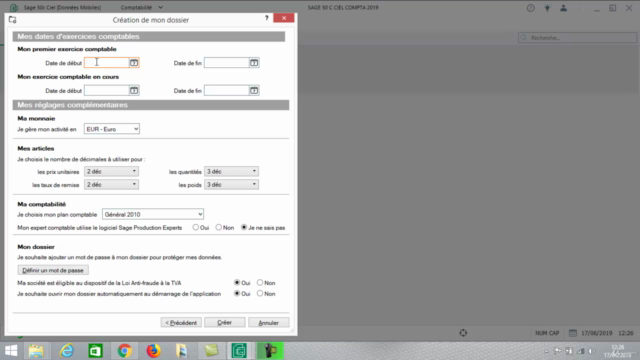Viewport: 640px width, 360px height.
Task: Open the prix unitaires decimals dropdown
Action: point(111,171)
